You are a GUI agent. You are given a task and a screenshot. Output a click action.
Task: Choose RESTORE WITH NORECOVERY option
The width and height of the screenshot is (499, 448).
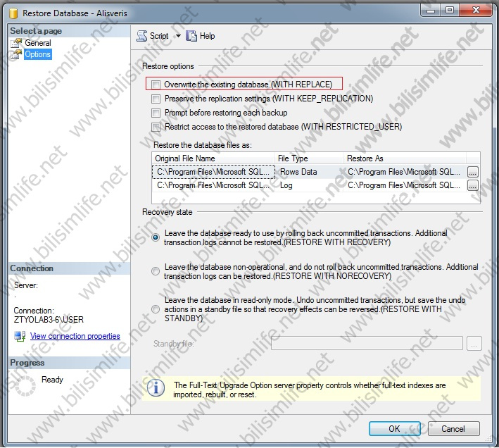[x=156, y=271]
